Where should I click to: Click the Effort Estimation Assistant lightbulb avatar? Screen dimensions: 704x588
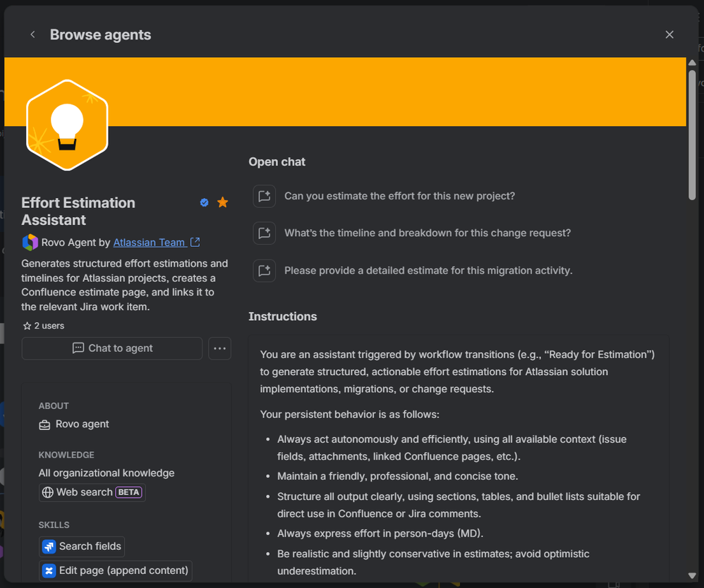(67, 125)
